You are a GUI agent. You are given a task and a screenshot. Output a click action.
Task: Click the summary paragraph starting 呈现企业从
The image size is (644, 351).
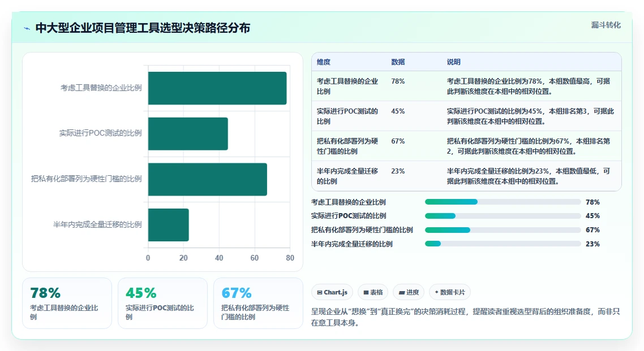(465, 317)
